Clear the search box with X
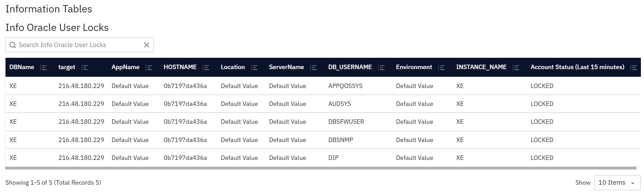Image resolution: width=644 pixels, height=196 pixels. [147, 45]
